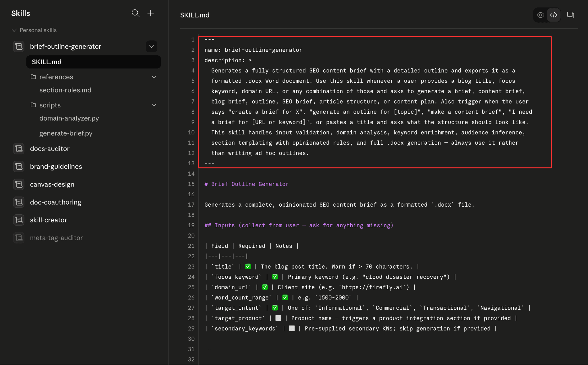
Task: Click line number 15 in the gutter
Action: [191, 184]
